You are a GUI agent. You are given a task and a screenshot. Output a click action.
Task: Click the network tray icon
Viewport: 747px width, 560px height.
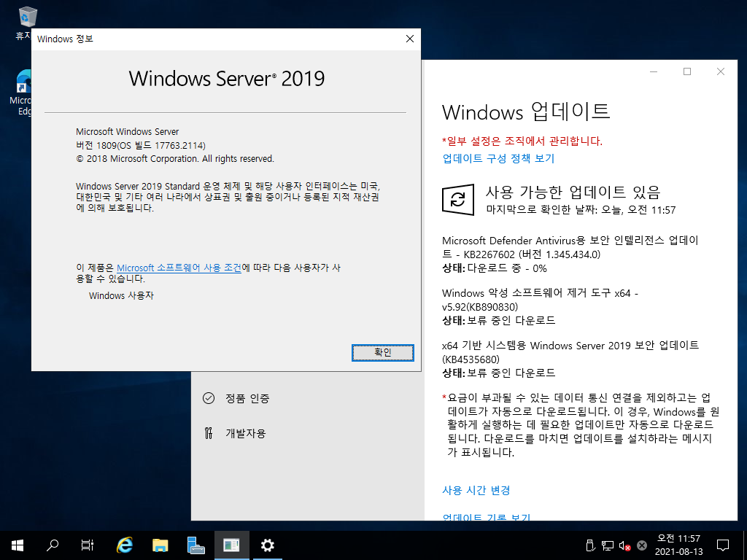point(608,545)
